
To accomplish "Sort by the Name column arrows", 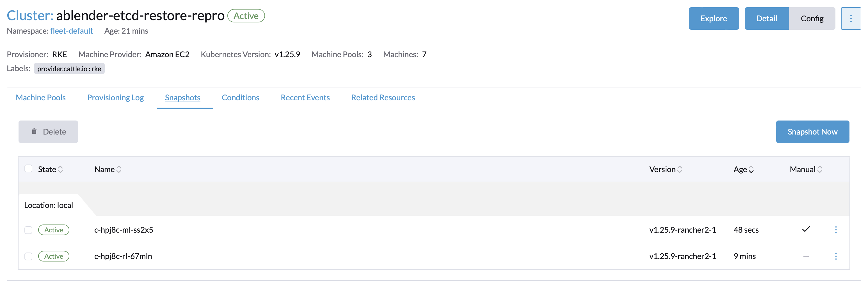I will (x=119, y=169).
